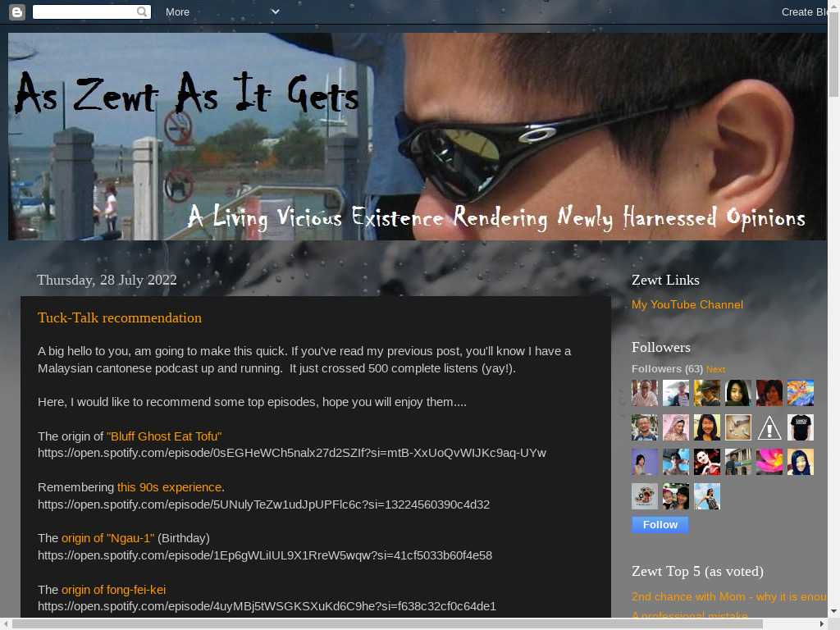Click the sentence starting "Here, I would like"
This screenshot has width=840, height=630.
coord(252,402)
